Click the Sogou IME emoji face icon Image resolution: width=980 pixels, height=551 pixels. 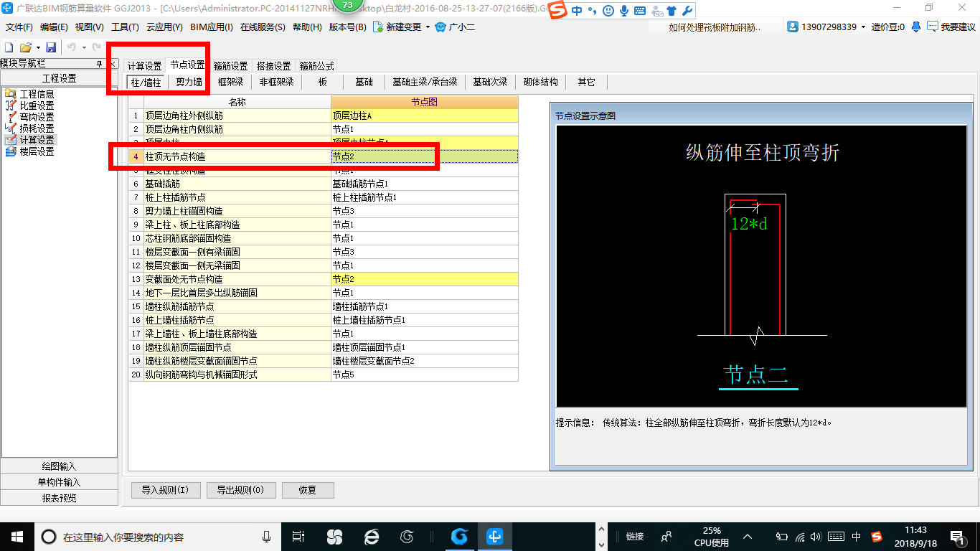(x=608, y=11)
